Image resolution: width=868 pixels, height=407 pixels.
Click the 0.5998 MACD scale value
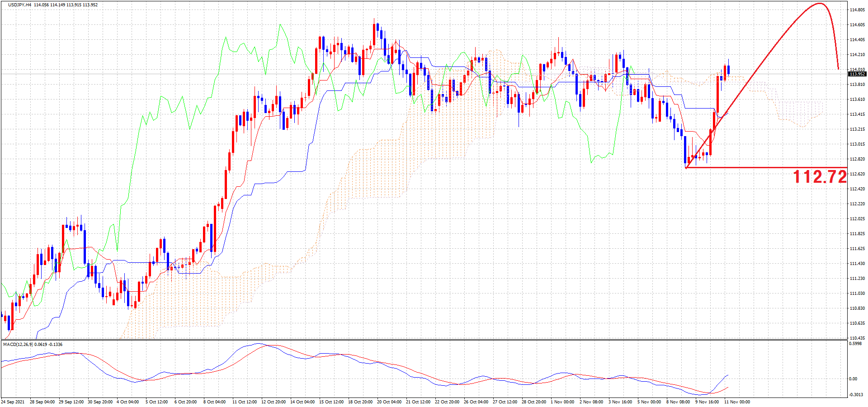click(x=856, y=344)
